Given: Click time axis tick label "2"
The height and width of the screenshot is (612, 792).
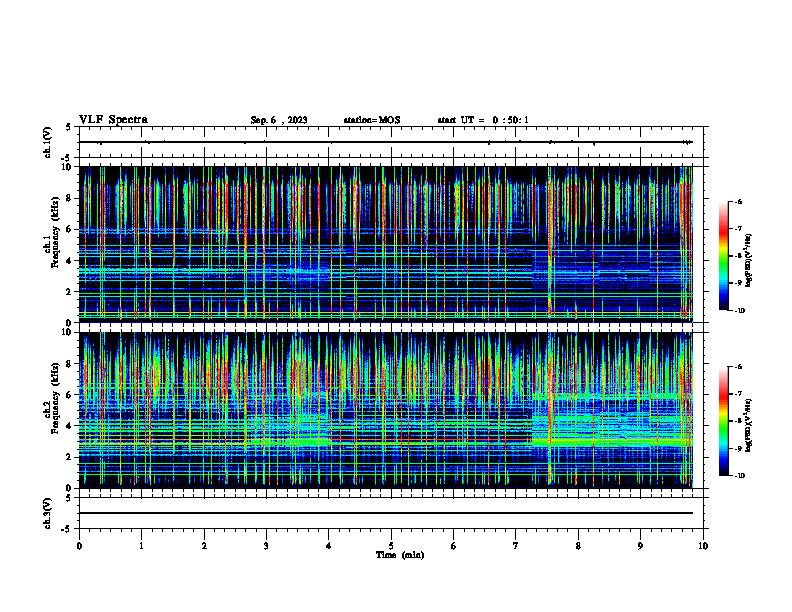Looking at the screenshot, I should [x=204, y=546].
